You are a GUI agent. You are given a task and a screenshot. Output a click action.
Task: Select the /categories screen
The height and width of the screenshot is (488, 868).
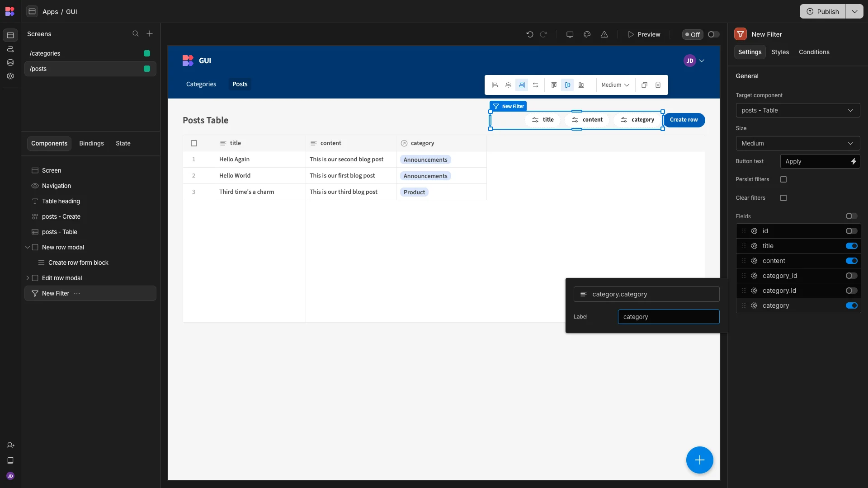coord(90,53)
